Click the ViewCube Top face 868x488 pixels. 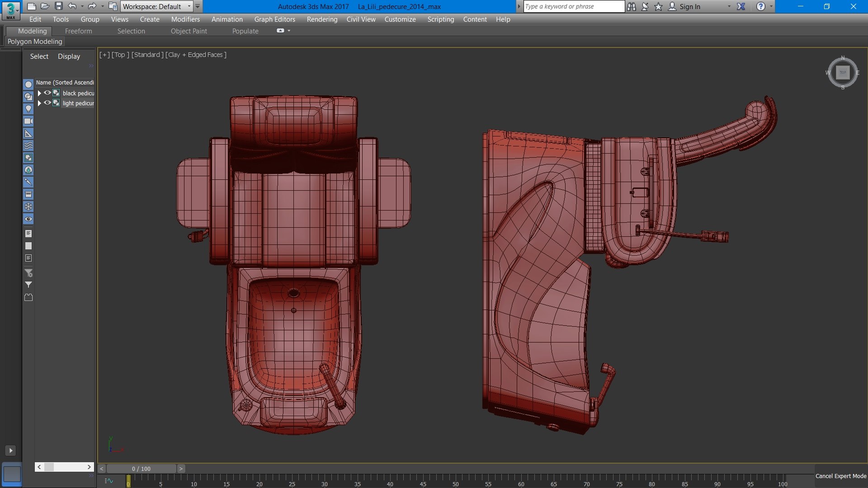tap(843, 72)
